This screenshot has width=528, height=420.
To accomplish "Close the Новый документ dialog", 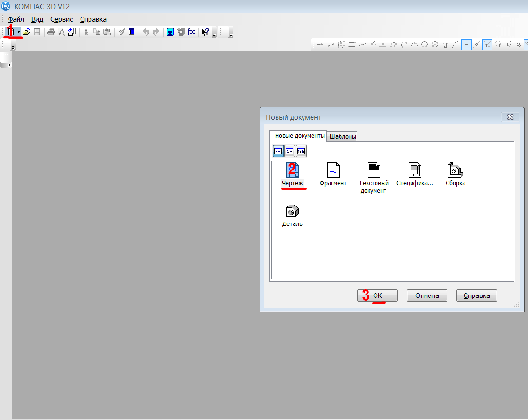I will 510,117.
